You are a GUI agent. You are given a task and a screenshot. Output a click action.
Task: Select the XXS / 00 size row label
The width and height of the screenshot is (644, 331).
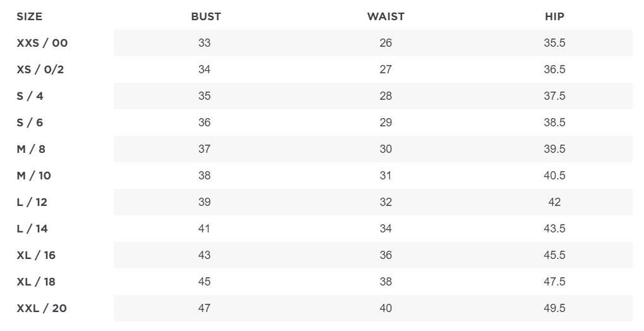coord(42,43)
